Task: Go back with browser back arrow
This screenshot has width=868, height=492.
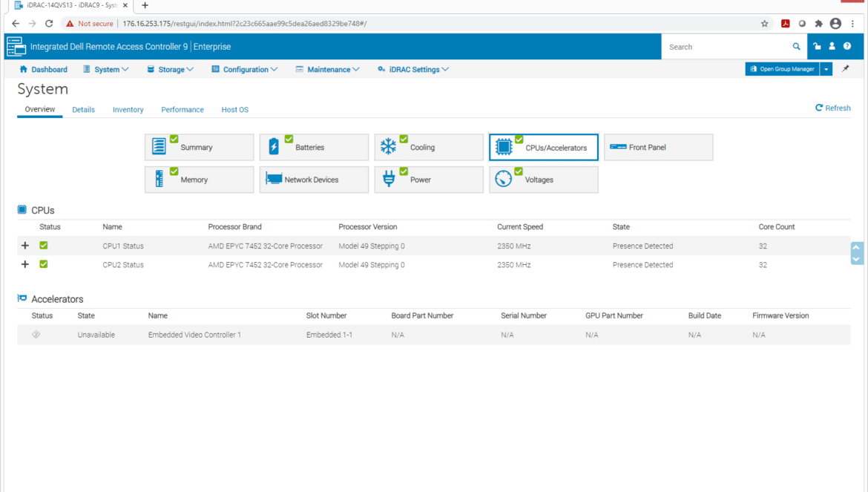Action: [x=16, y=23]
